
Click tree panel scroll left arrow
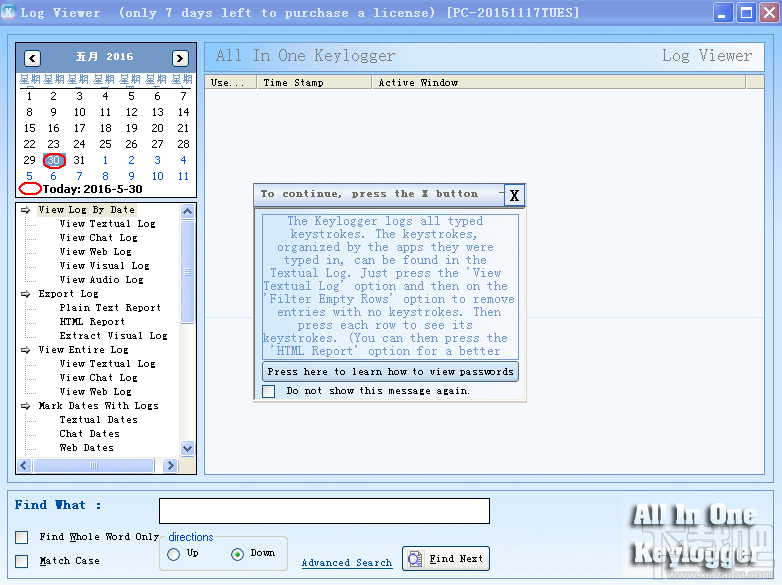[24, 465]
